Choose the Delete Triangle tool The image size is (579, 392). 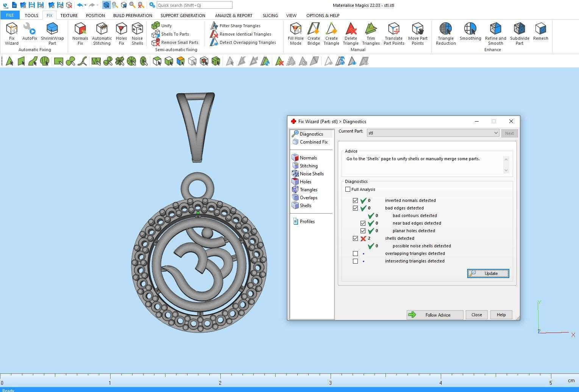tap(351, 34)
